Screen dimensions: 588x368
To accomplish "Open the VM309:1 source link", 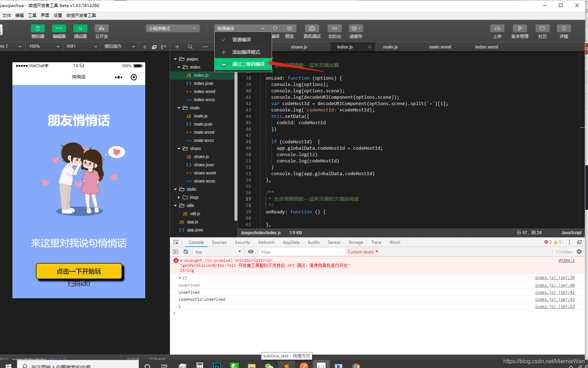I will [566, 260].
